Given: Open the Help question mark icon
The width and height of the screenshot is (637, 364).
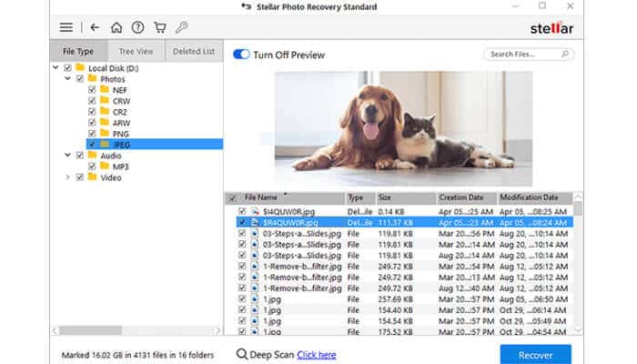Looking at the screenshot, I should 137,27.
